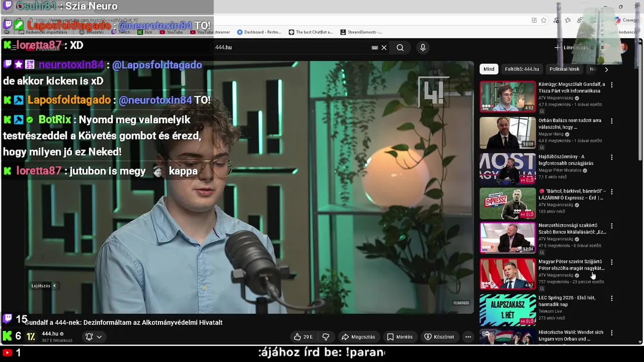This screenshot has width=644, height=362.
Task: Open Létrehozás create button
Action: click(x=572, y=48)
